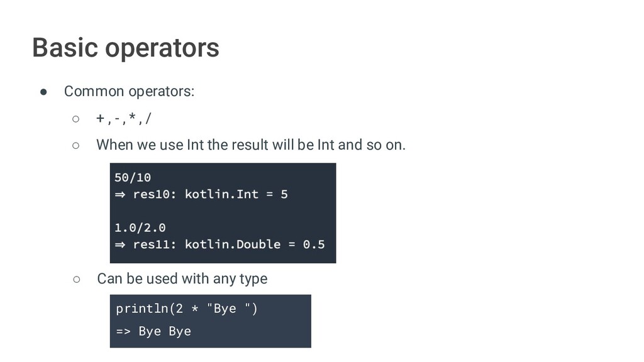The height and width of the screenshot is (362, 644).
Task: Select the "Common operators:" text line
Action: pos(129,92)
